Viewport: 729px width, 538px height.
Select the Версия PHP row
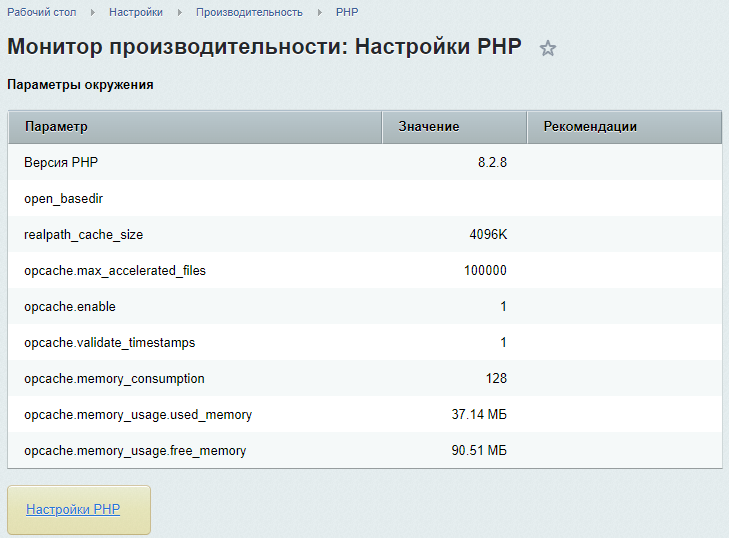61,163
